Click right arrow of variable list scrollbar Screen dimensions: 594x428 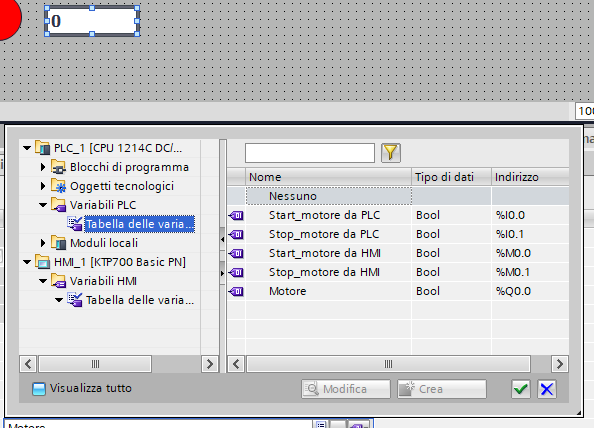(x=560, y=364)
